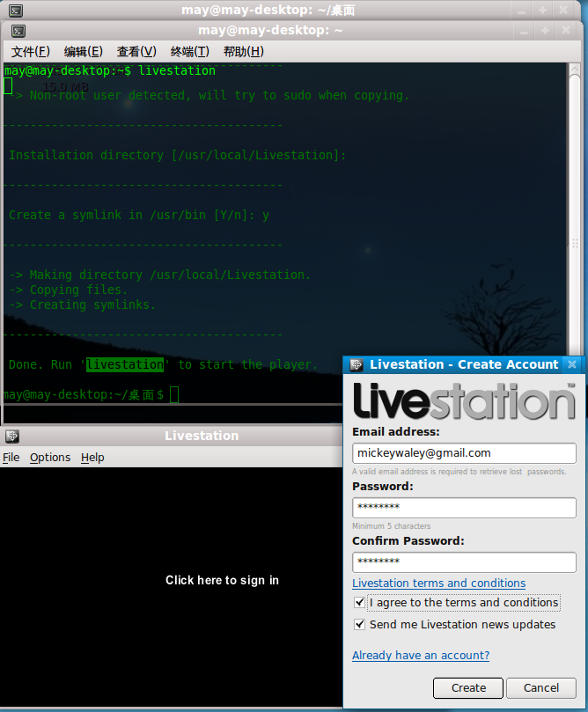Click here to sign in text in player

[222, 580]
